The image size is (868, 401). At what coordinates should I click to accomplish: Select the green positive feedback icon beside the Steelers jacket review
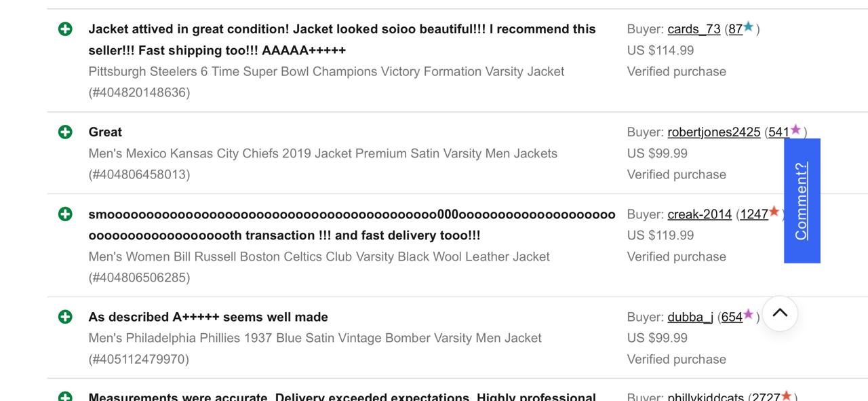pyautogui.click(x=65, y=28)
